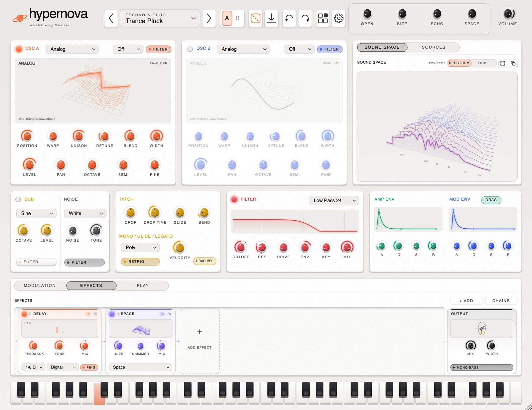The height and width of the screenshot is (410, 532).
Task: Open the Chains button
Action: tap(501, 301)
